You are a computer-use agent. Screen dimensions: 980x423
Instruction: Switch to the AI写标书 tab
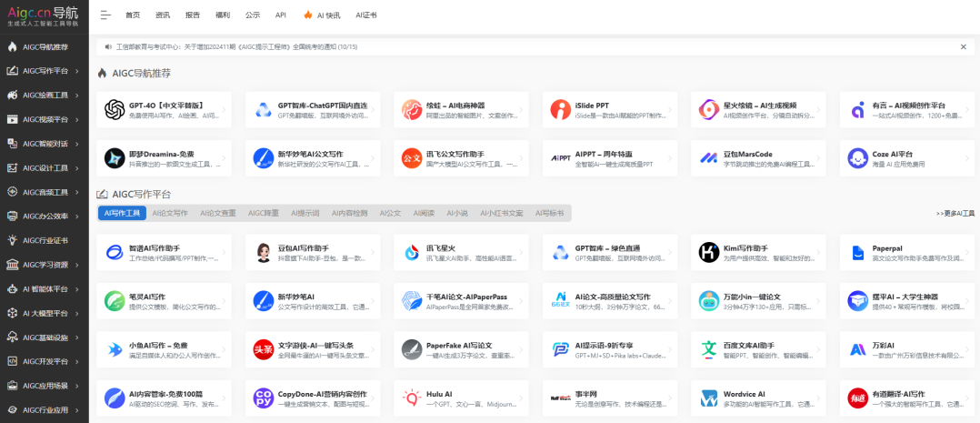point(549,214)
